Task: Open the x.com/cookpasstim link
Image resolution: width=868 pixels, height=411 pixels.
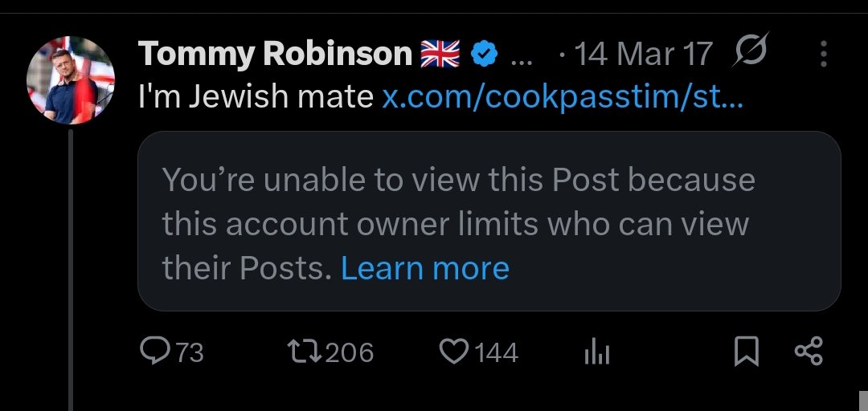Action: (562, 97)
